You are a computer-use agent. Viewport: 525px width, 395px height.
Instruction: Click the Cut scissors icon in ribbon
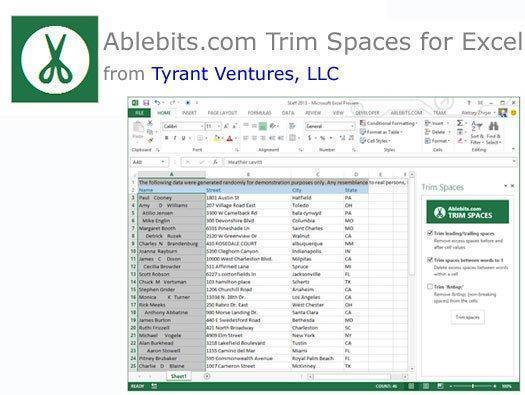[150, 123]
